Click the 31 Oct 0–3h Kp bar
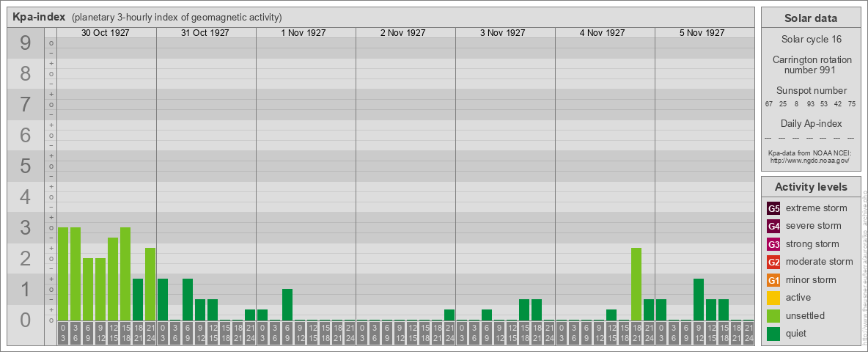Viewport: 868px width, 352px height. point(163,299)
